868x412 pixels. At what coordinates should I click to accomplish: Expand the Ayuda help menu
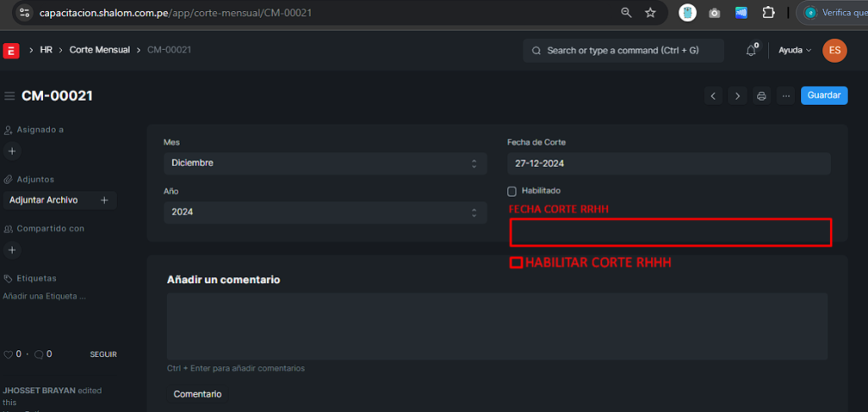click(795, 50)
